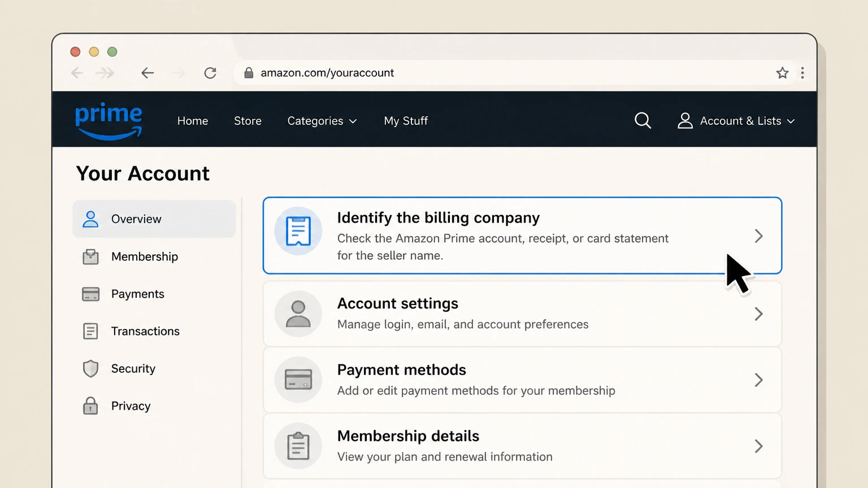Click chevron on Account settings row
The width and height of the screenshot is (868, 488).
[x=759, y=314]
